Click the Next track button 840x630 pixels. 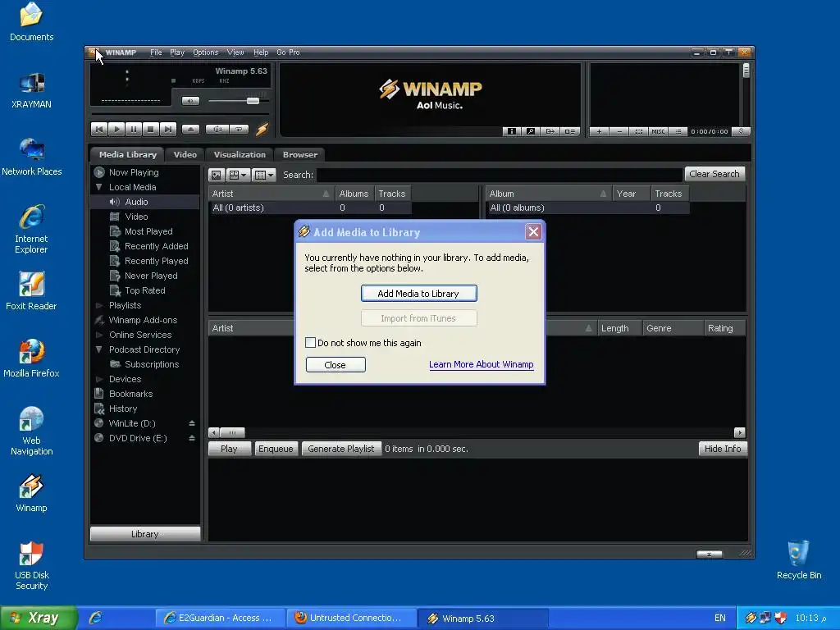167,129
